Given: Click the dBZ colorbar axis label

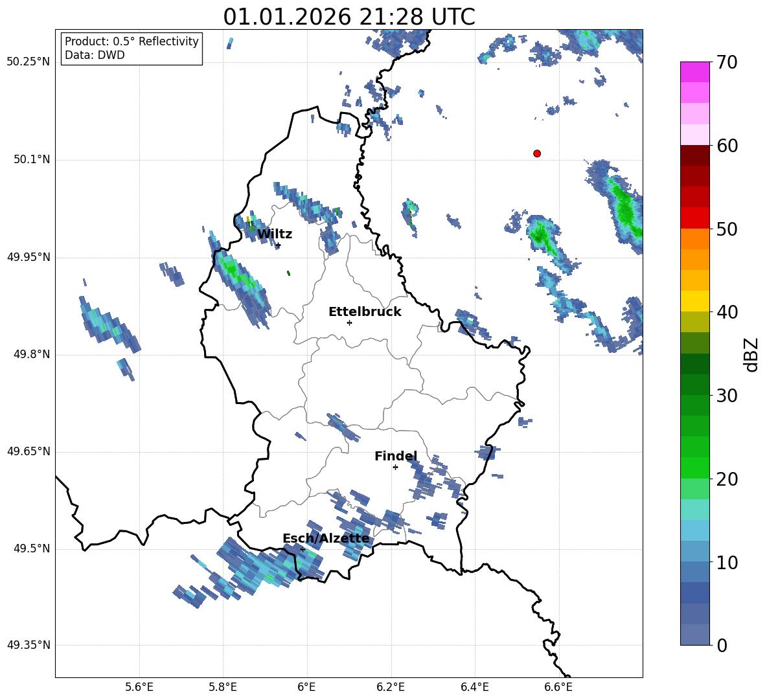Looking at the screenshot, I should 752,354.
